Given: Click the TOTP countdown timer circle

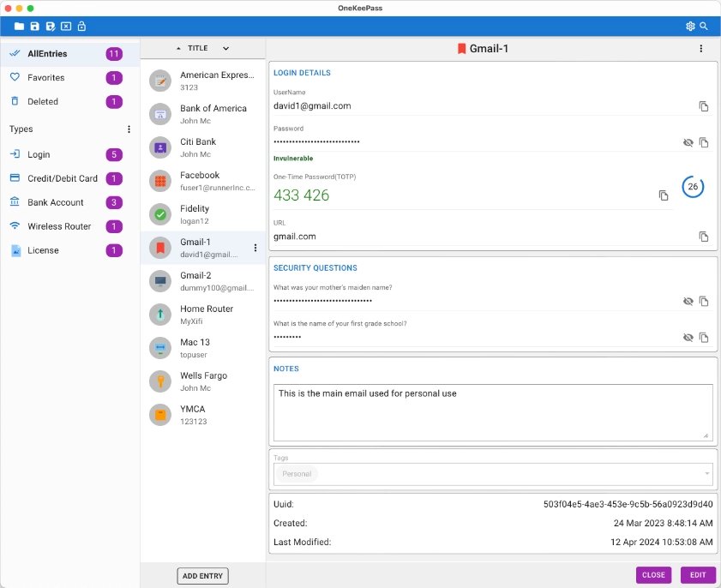Looking at the screenshot, I should pyautogui.click(x=693, y=187).
